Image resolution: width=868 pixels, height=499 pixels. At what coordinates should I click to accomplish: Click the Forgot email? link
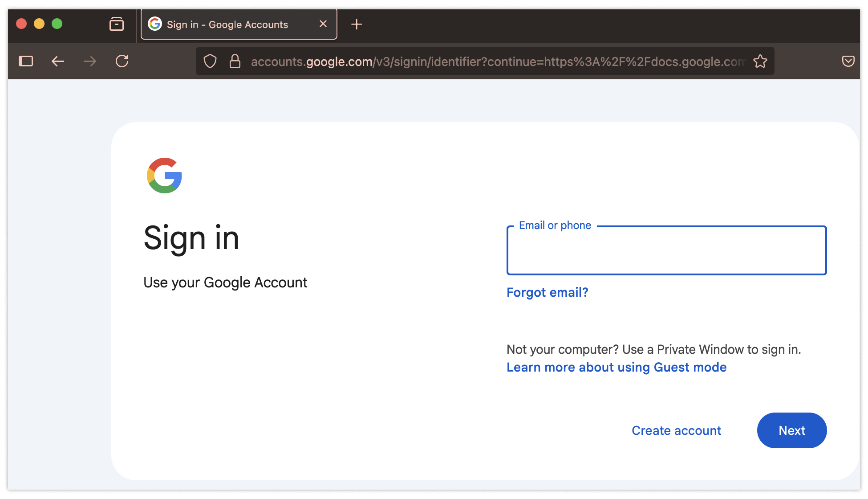[548, 293]
